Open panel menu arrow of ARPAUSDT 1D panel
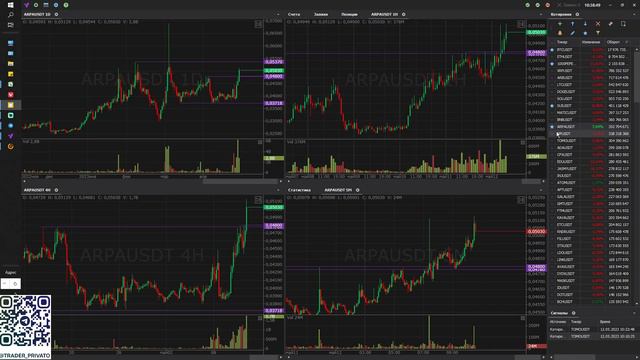Image resolution: width=640 pixels, height=360 pixels. point(278,15)
